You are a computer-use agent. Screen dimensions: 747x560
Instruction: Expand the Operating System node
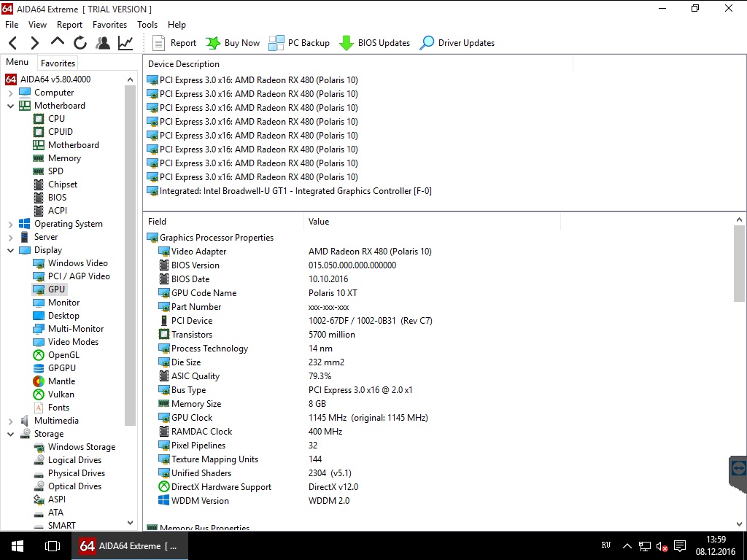pyautogui.click(x=10, y=224)
